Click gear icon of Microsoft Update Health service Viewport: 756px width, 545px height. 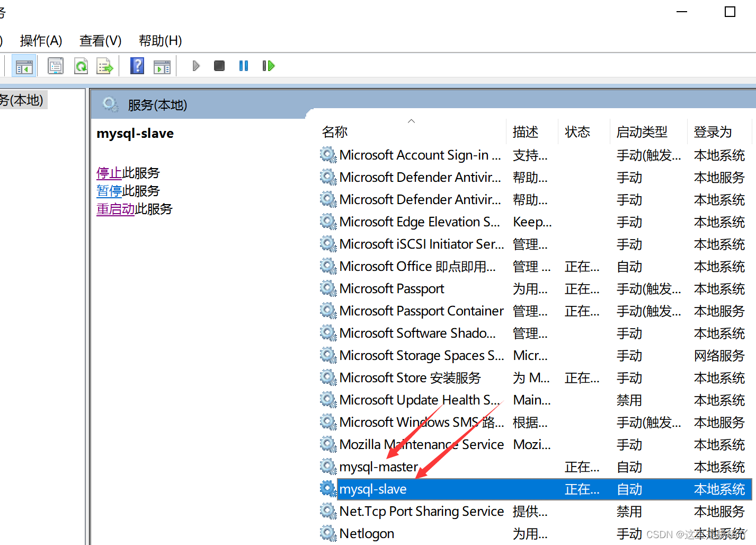tap(328, 400)
